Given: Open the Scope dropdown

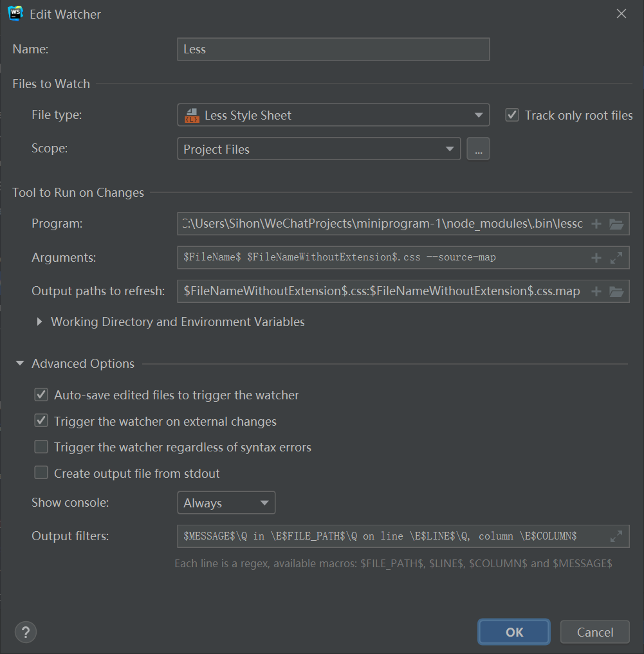Looking at the screenshot, I should [450, 149].
